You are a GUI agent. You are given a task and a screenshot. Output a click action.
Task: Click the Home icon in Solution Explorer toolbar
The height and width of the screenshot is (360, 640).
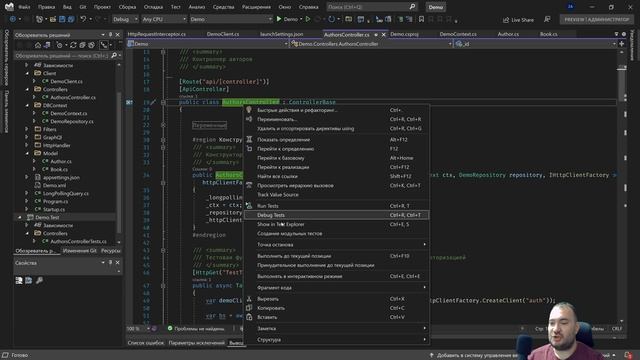38,45
